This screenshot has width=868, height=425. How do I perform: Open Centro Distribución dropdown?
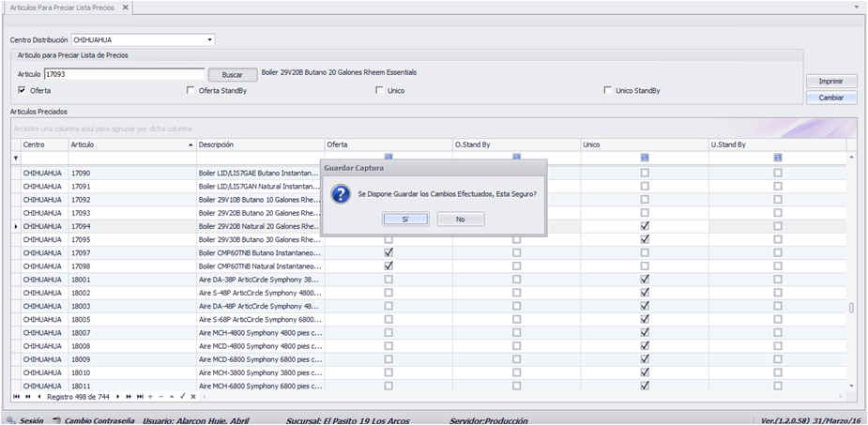coord(210,39)
